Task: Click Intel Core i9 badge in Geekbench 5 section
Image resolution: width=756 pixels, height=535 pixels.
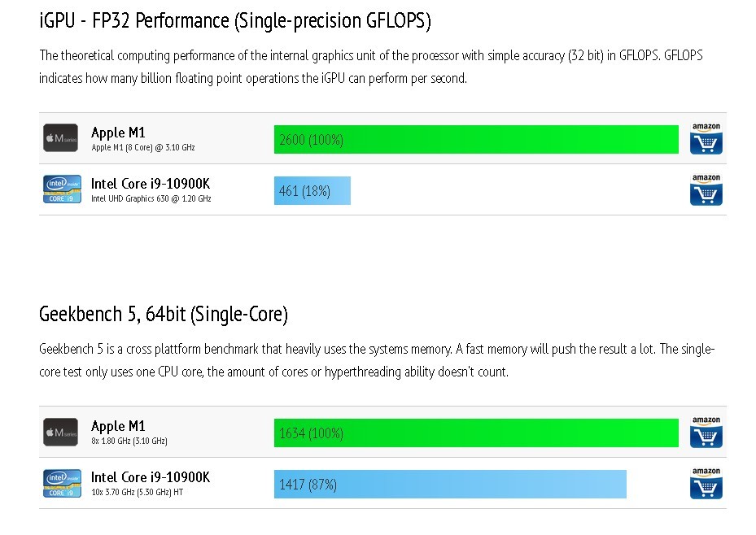Action: click(x=62, y=483)
